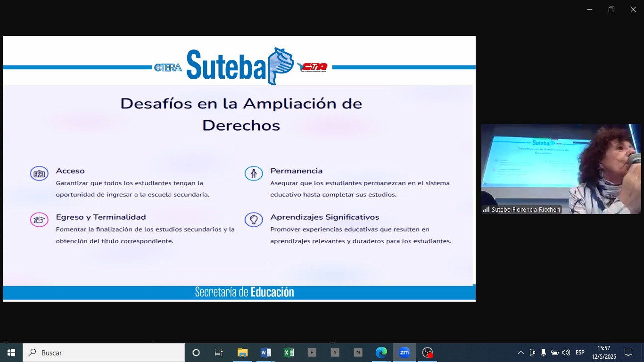644x362 pixels.
Task: Switch the ESP input language
Action: click(580, 353)
